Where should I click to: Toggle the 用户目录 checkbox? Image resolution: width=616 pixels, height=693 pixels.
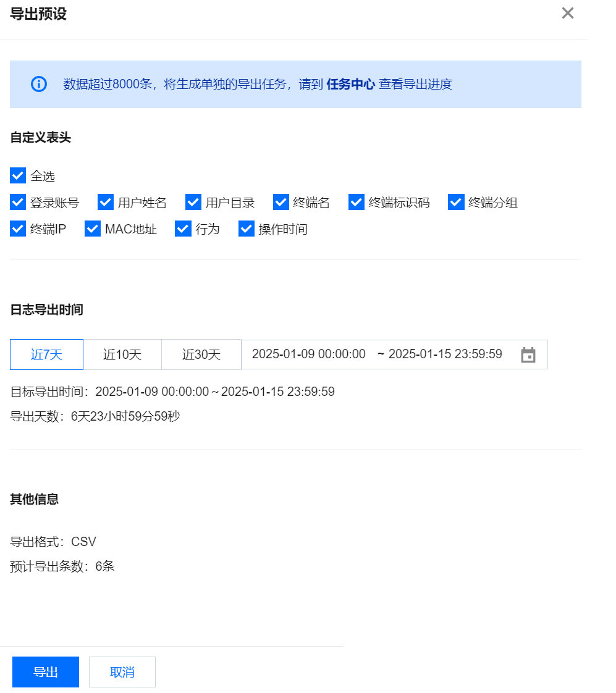(x=193, y=202)
